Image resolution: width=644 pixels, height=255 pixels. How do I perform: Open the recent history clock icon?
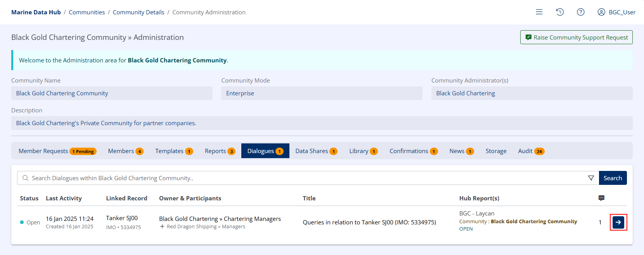[x=560, y=12]
